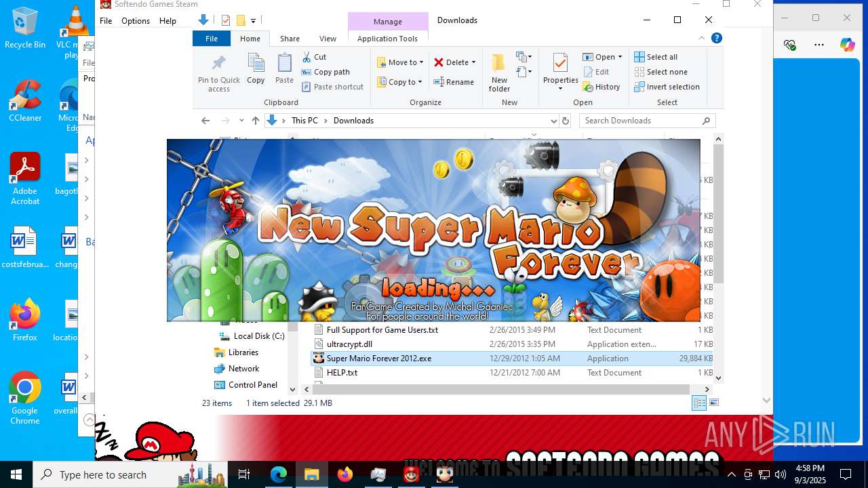Click Downloads in address path
Screen dimensions: 868x488
[x=353, y=121]
